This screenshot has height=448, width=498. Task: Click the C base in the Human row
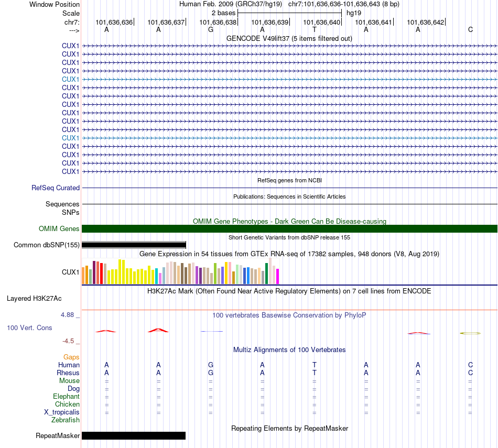(x=470, y=365)
